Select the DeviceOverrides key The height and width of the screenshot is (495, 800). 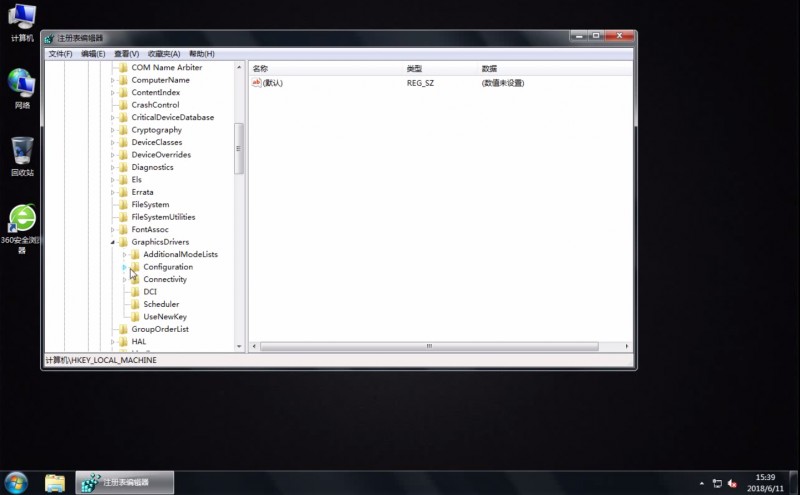coord(161,155)
